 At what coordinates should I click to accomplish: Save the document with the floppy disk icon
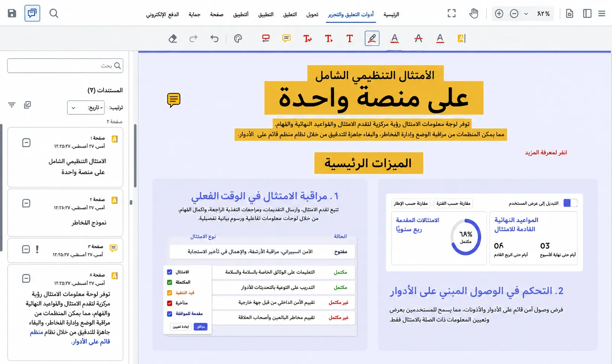[x=12, y=14]
